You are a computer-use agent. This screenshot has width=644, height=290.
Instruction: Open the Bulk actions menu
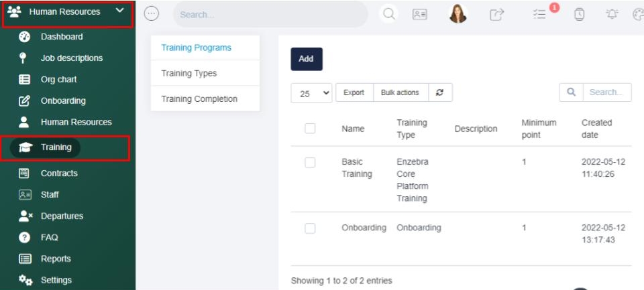pos(400,92)
